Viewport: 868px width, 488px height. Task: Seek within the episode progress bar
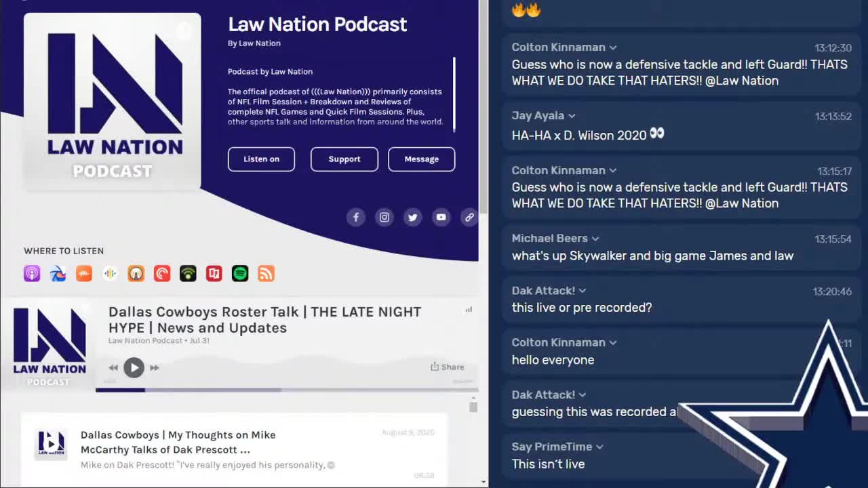point(287,390)
